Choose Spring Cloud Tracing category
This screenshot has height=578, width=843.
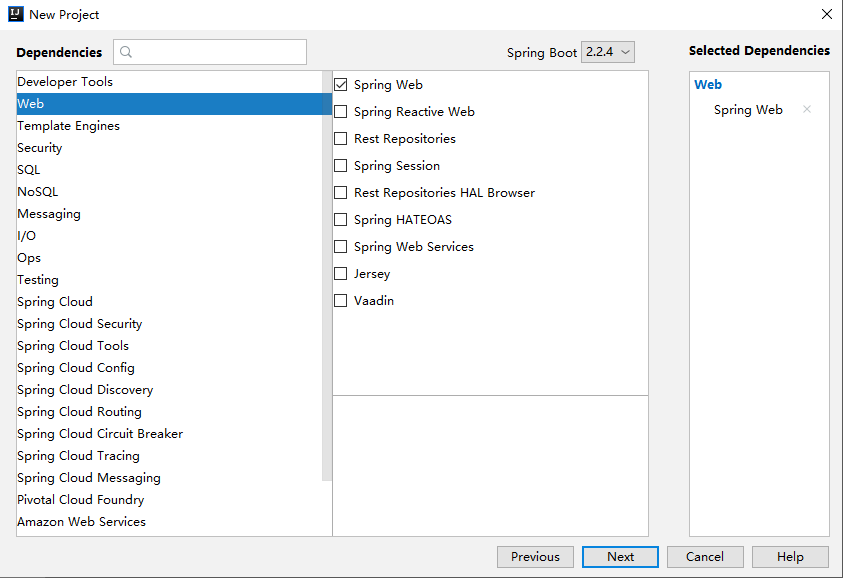169,456
